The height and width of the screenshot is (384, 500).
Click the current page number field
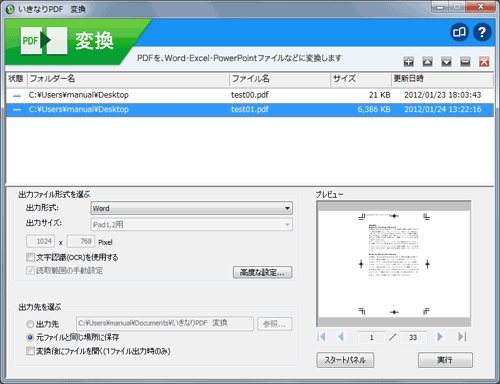[x=371, y=338]
